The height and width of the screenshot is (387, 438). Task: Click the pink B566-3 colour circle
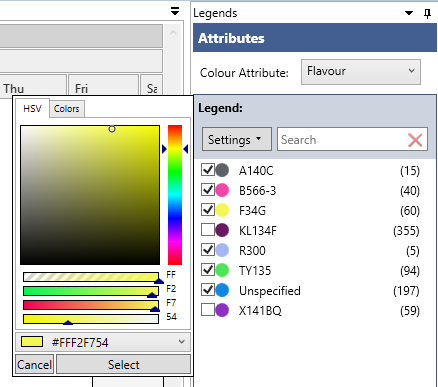222,190
